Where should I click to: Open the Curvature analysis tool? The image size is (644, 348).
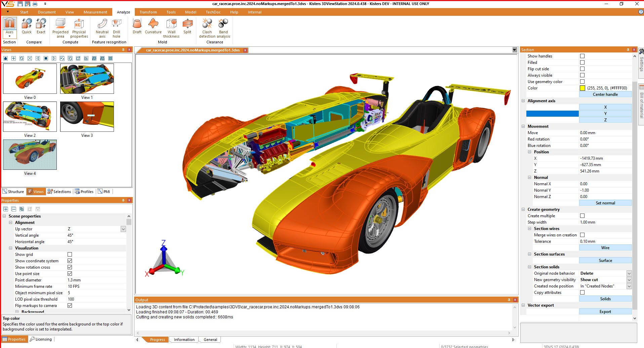click(x=153, y=26)
